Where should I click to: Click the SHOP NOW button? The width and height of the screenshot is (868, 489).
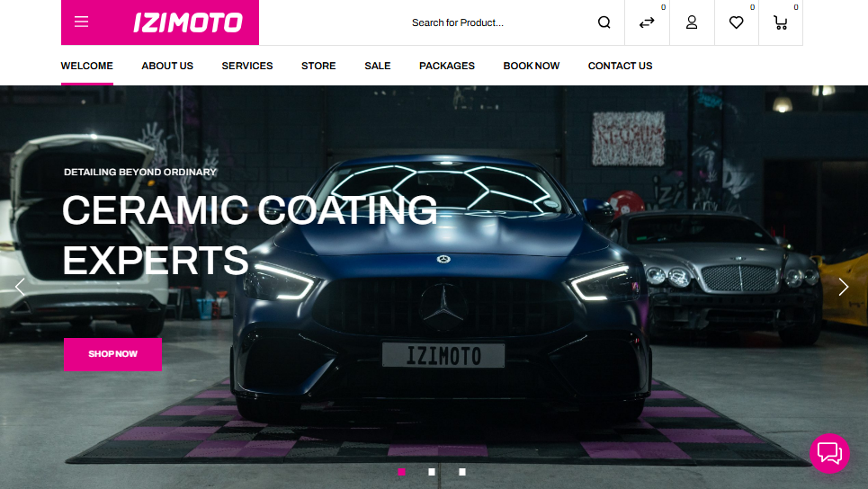[113, 354]
